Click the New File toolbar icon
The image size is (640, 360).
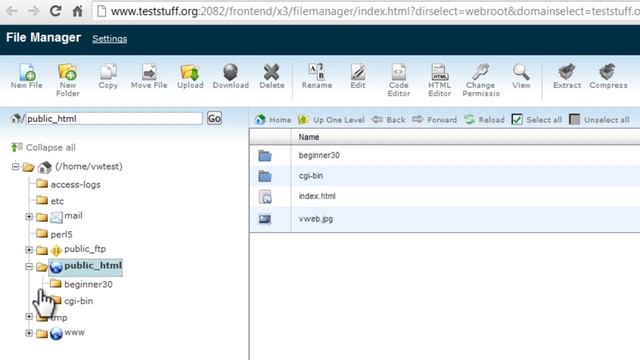coord(27,76)
